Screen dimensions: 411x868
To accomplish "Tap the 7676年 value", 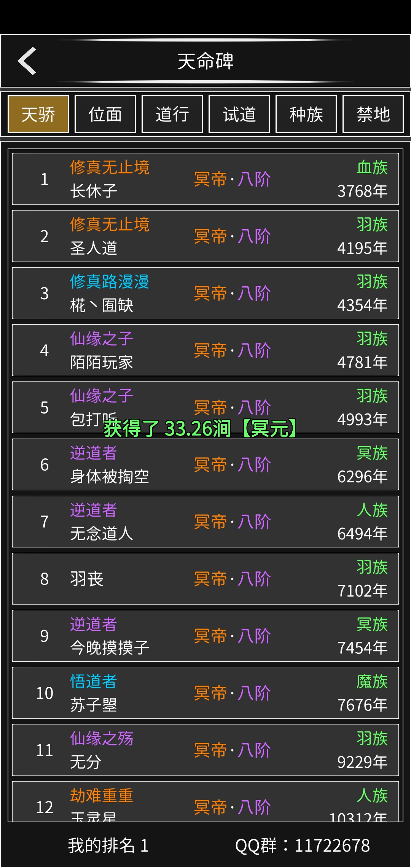I will point(362,705).
